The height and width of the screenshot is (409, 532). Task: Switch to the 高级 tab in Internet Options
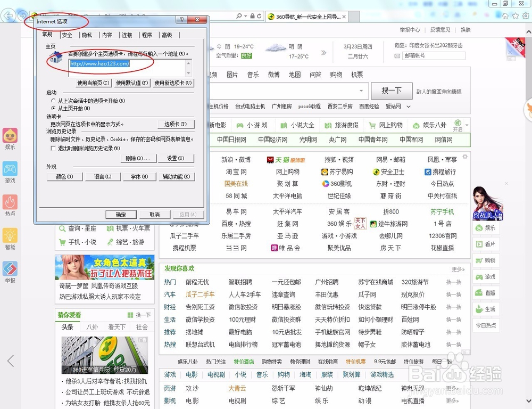167,35
